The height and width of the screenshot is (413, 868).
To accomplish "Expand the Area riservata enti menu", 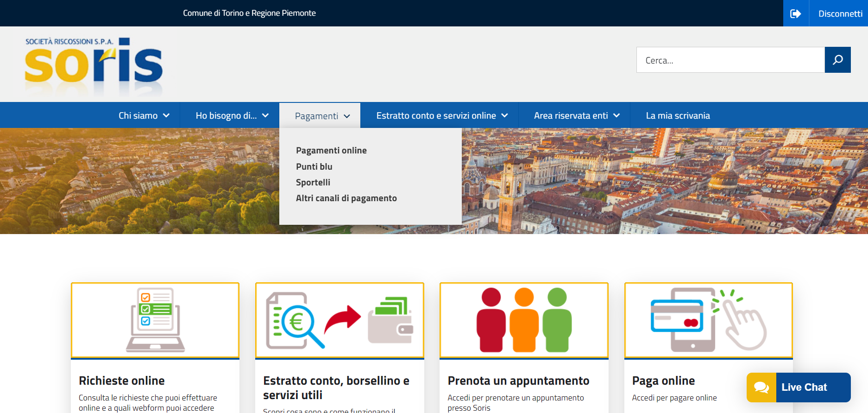I will [577, 115].
